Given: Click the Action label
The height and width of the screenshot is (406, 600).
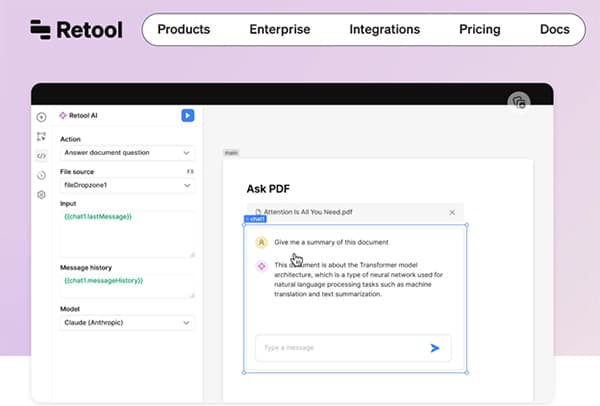Looking at the screenshot, I should 70,139.
